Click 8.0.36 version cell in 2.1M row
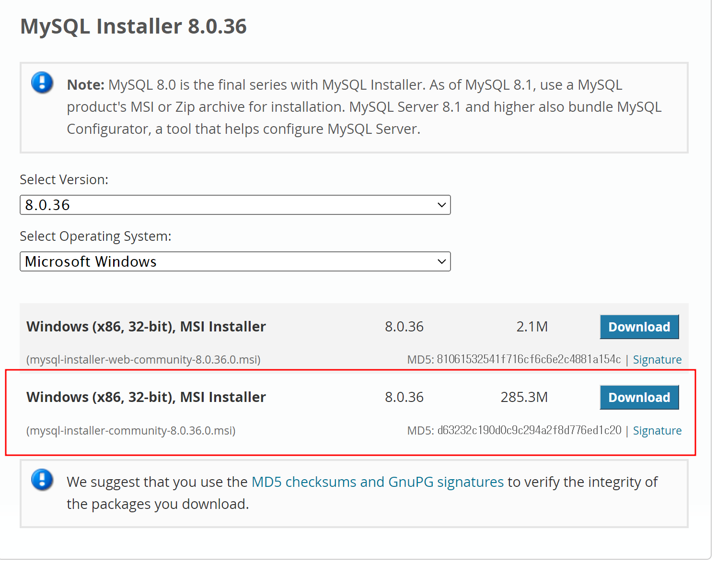The height and width of the screenshot is (578, 728). 404,327
